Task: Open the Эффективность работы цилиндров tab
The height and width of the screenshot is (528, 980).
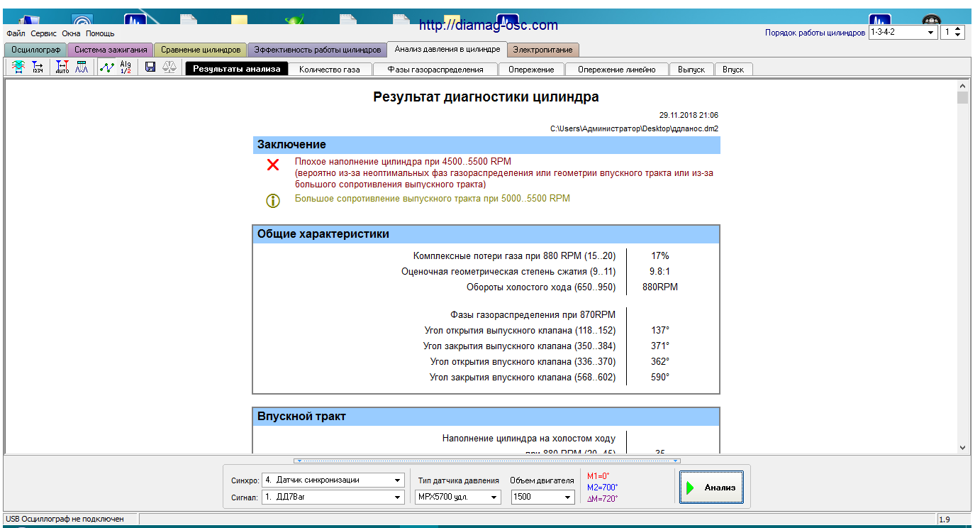Action: coord(317,50)
